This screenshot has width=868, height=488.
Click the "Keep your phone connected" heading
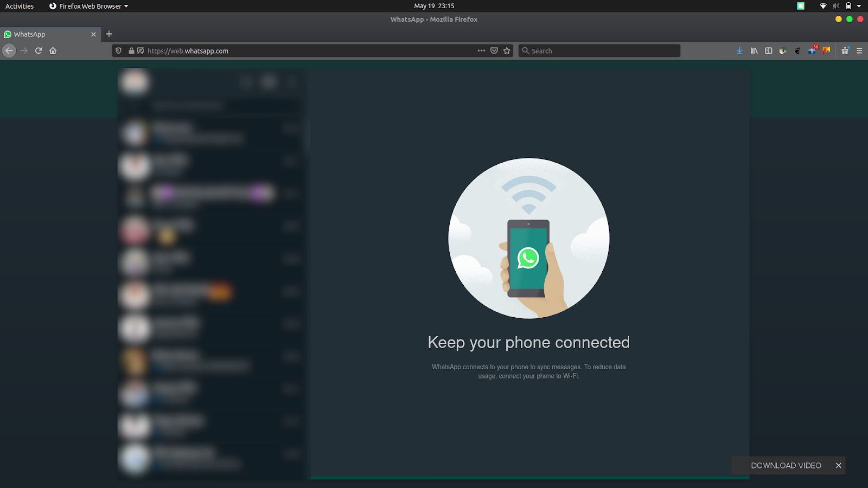pos(529,343)
